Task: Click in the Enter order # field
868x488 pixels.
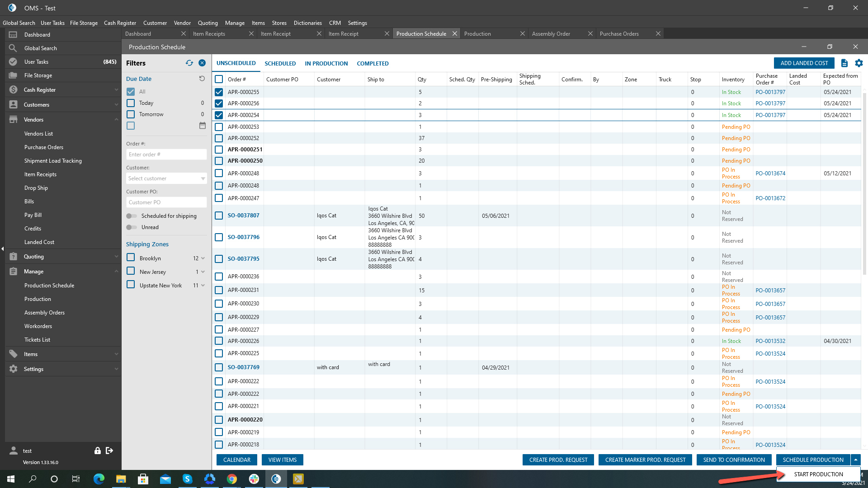Action: click(x=166, y=155)
